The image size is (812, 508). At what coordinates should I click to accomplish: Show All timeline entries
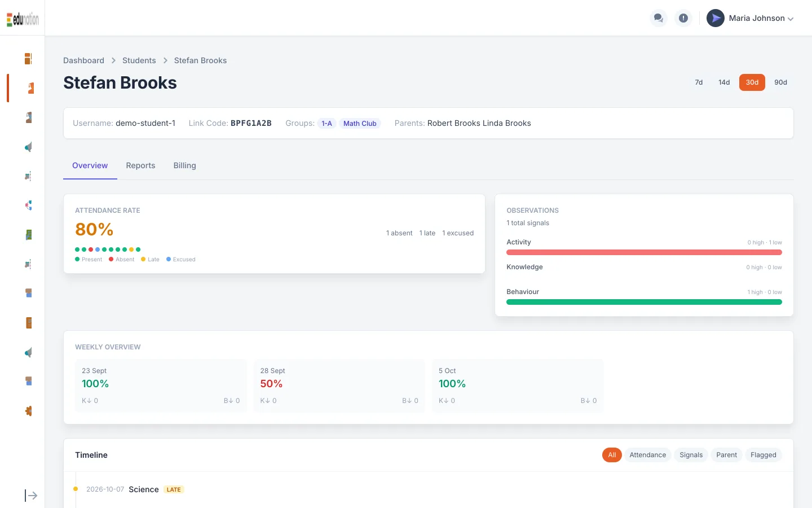tap(612, 455)
